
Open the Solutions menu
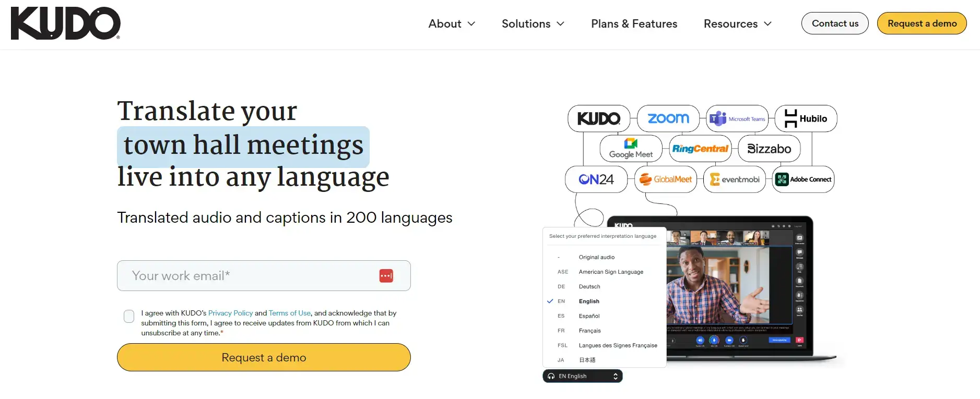(x=533, y=23)
